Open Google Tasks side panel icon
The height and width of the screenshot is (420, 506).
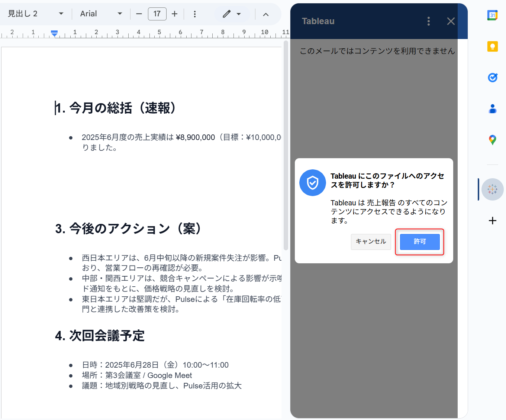[x=492, y=78]
